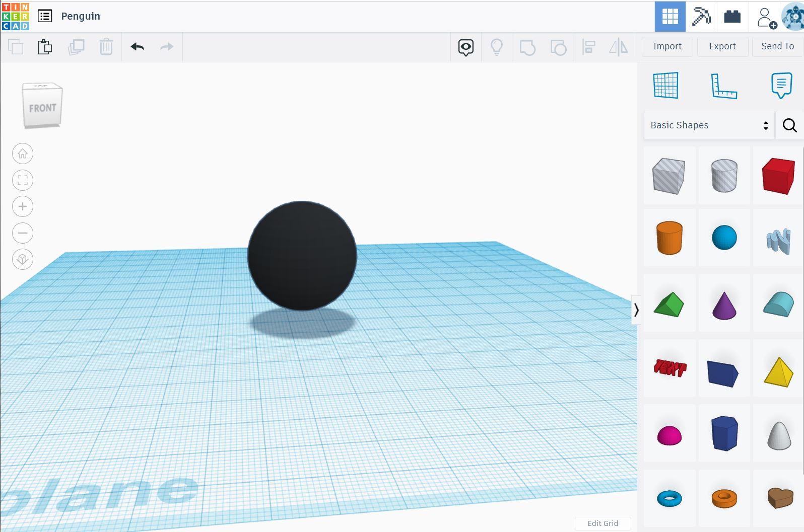
Task: Pick the striped Cylinder hole shape
Action: click(x=724, y=176)
